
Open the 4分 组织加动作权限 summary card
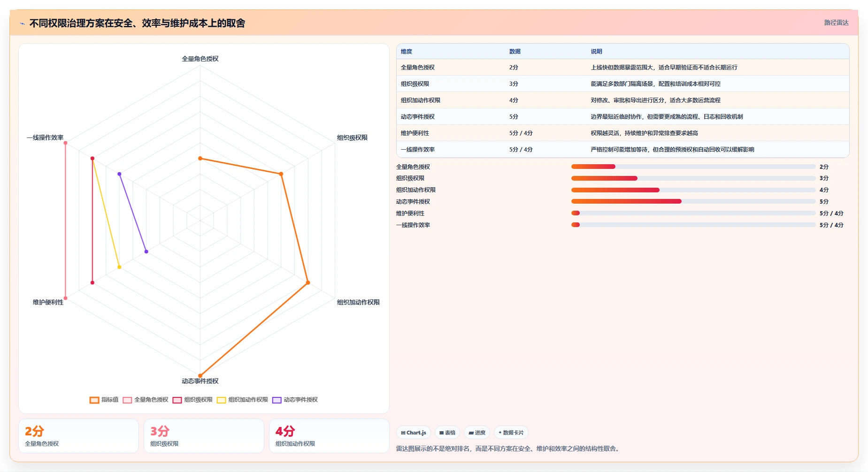tap(329, 436)
